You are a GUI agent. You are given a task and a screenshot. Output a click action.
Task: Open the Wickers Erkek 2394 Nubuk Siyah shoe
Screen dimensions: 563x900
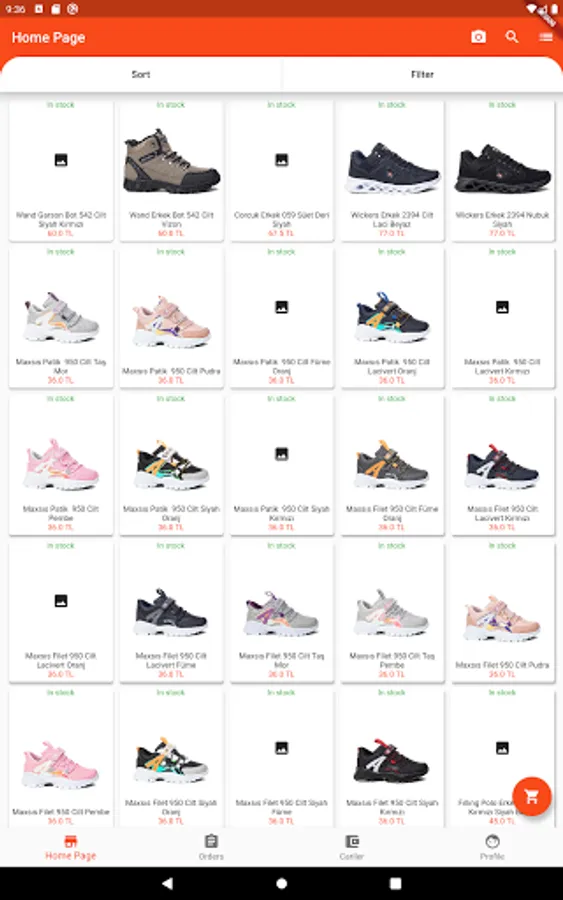502,170
